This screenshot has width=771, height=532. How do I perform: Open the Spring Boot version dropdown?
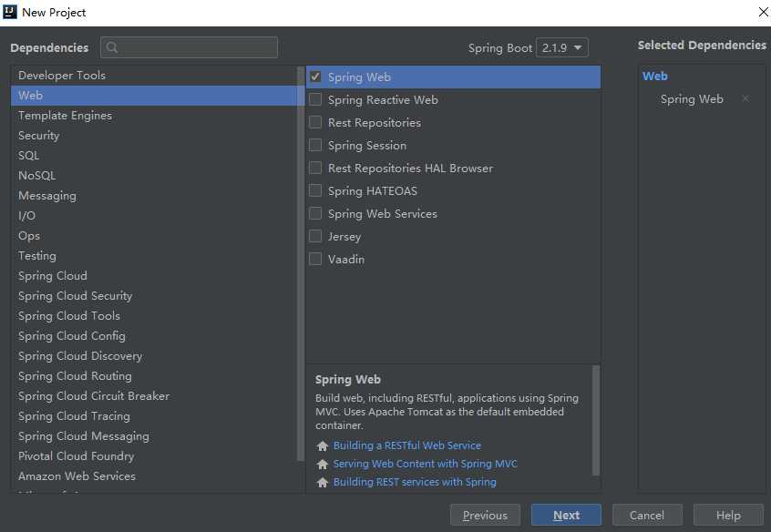pos(562,47)
